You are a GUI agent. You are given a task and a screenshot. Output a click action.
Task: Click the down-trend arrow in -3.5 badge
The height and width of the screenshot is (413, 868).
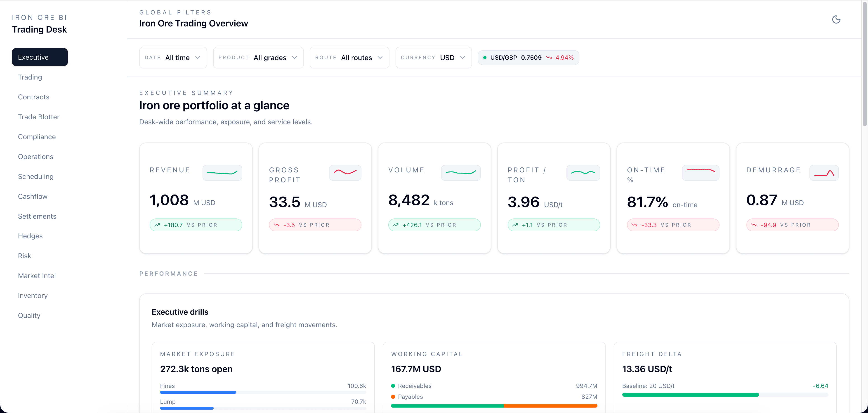coord(276,225)
